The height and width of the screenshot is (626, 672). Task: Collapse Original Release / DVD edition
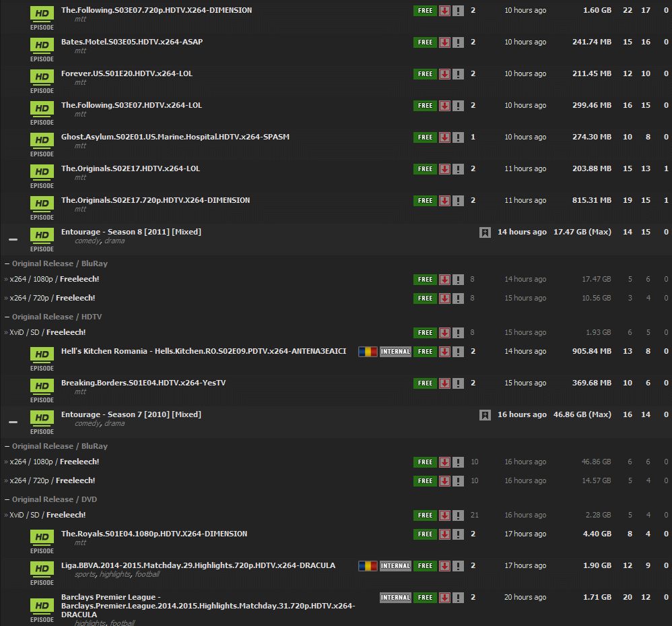(7, 499)
